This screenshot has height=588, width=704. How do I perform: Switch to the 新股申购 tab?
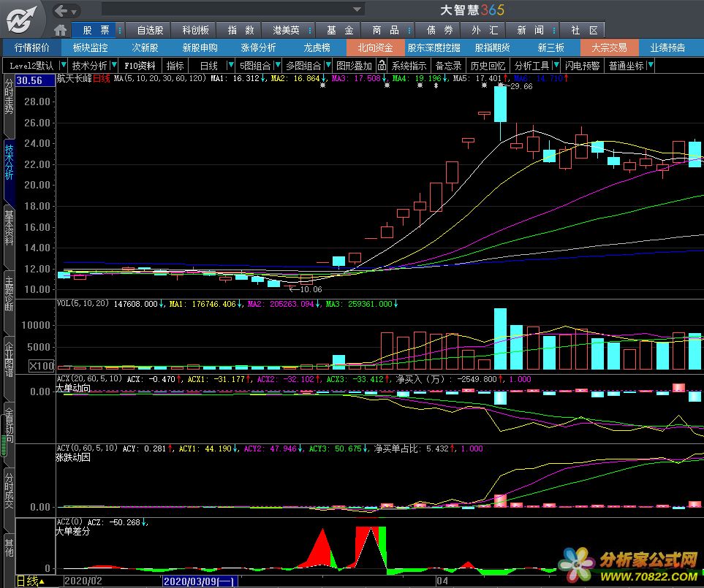200,47
